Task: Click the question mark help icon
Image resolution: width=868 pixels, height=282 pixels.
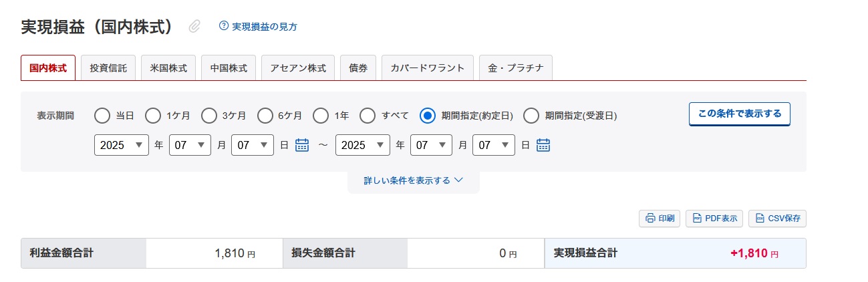Action: tap(224, 26)
